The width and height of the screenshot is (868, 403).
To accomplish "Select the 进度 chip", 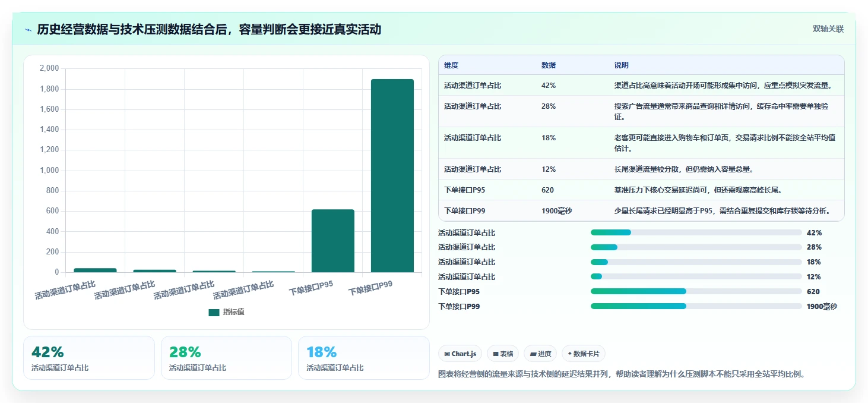I will click(540, 354).
